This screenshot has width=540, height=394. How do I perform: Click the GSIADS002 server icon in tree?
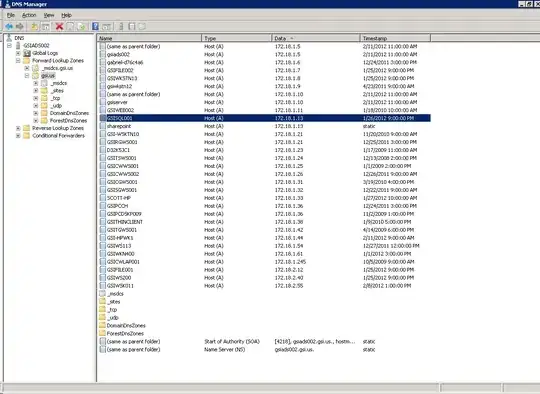pos(18,45)
